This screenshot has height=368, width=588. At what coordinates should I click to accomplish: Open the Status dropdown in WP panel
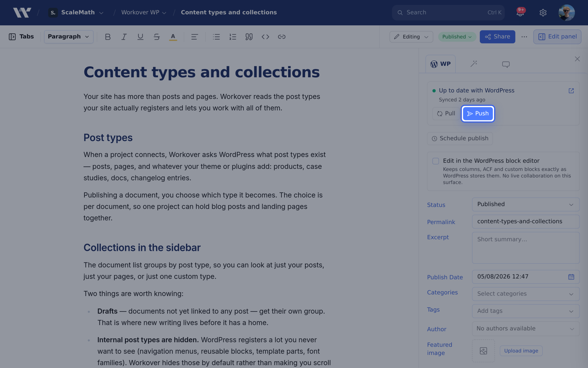pyautogui.click(x=526, y=204)
